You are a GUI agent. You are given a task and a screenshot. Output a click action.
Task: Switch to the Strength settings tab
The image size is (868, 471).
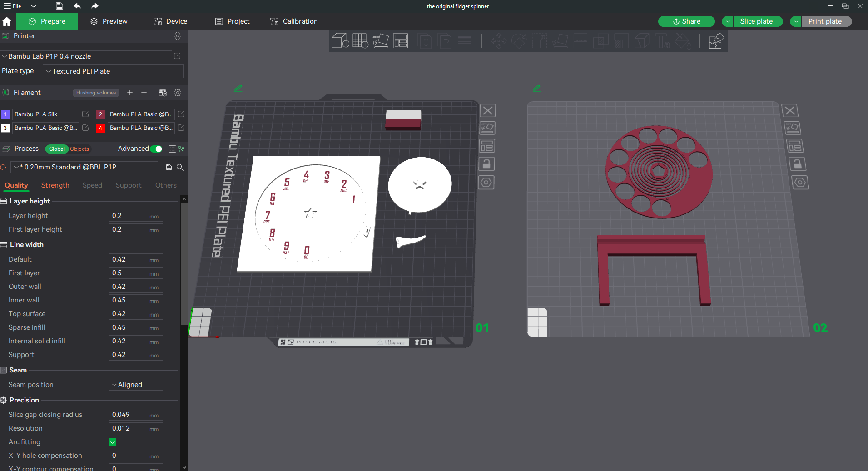55,185
